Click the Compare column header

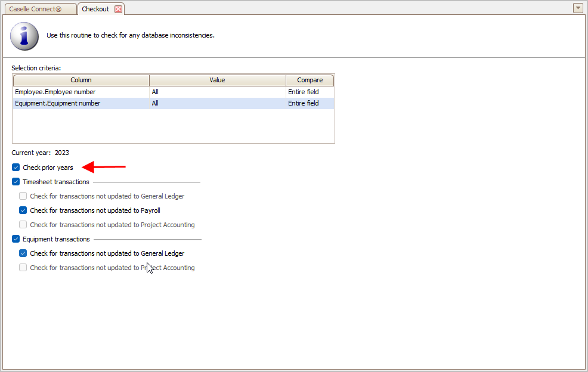(x=310, y=80)
